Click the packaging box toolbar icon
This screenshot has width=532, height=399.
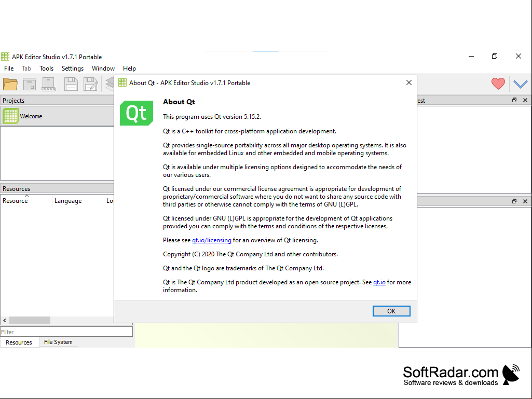coord(30,84)
